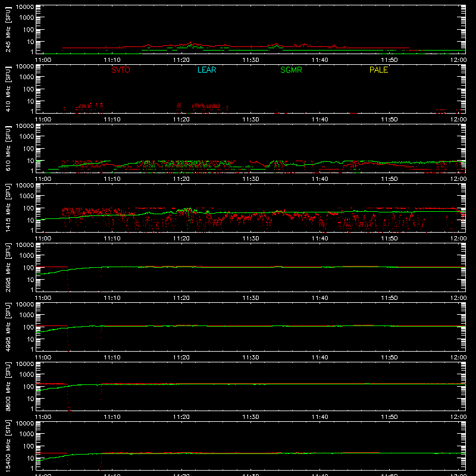Click the yellow PALE station label
The image size is (476, 476).
(x=378, y=70)
